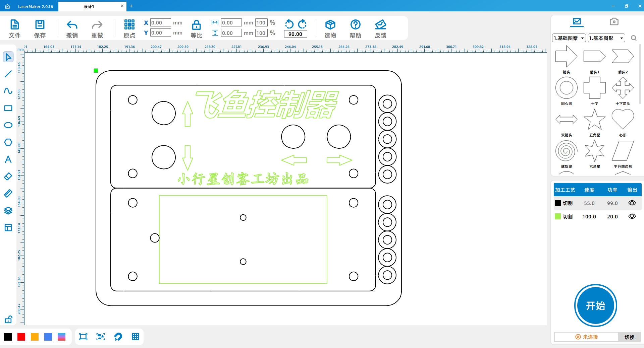This screenshot has width=644, height=348.
Task: Toggle visibility of green 切割 layer
Action: coord(632,216)
